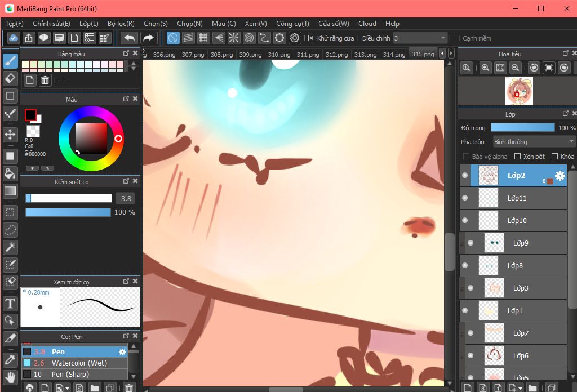Image resolution: width=577 pixels, height=392 pixels.
Task: Hide the Lớp11 layer
Action: (x=465, y=198)
